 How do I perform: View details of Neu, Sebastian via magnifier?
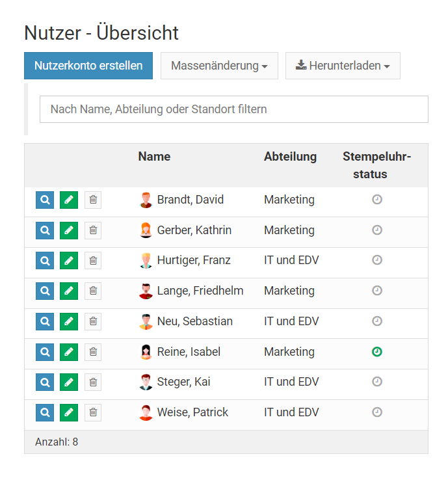[x=45, y=321]
